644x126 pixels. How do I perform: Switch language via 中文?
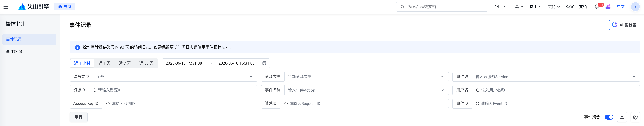pyautogui.click(x=621, y=7)
